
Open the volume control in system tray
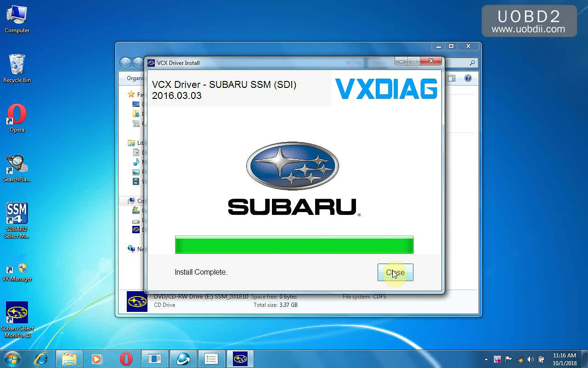(531, 359)
